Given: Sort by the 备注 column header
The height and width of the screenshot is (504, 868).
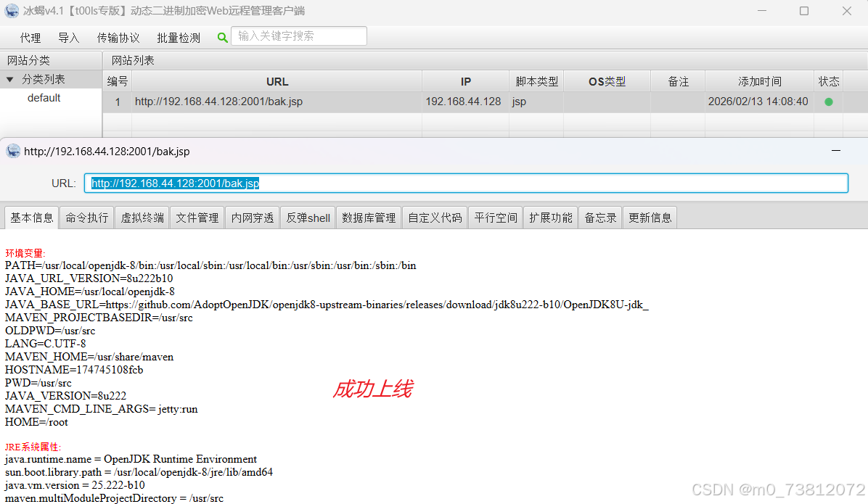Looking at the screenshot, I should pos(678,81).
